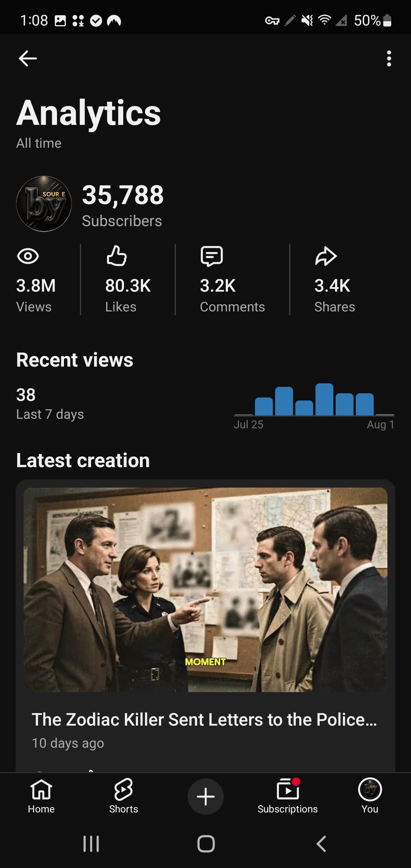The image size is (411, 868).
Task: Tap the VPN key status icon
Action: coord(272,20)
